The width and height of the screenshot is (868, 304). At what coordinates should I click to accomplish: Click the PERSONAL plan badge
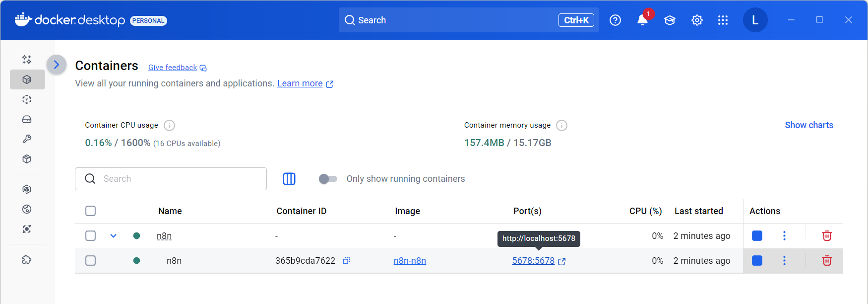pyautogui.click(x=148, y=21)
